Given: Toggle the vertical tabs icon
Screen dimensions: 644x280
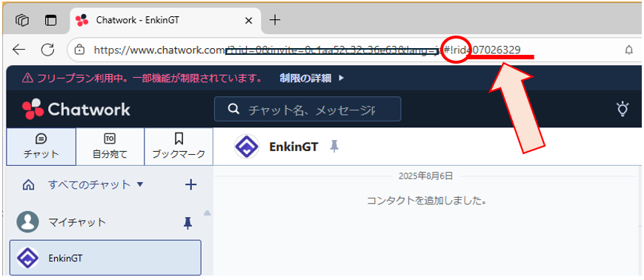Looking at the screenshot, I should tap(51, 20).
